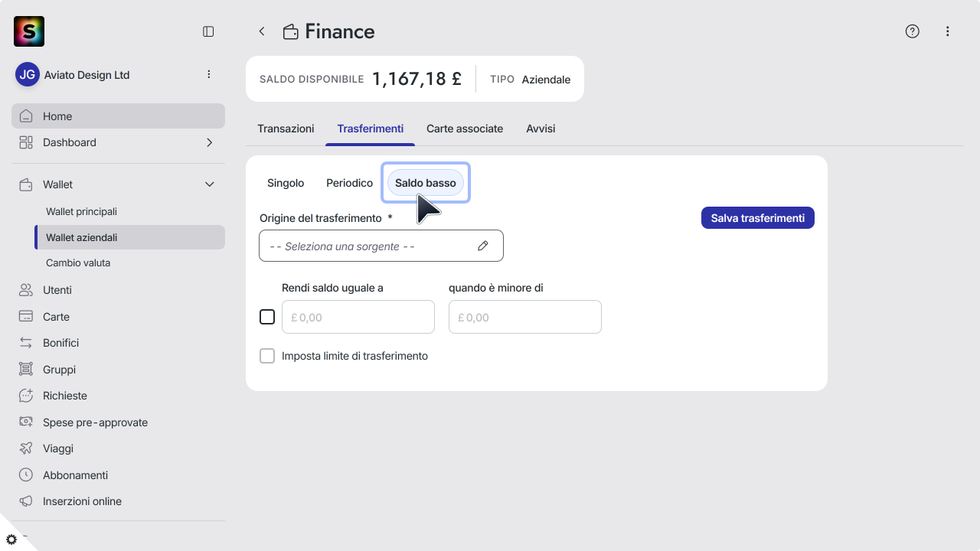
Task: Click the wallet icon beside Finance title
Action: (x=291, y=32)
